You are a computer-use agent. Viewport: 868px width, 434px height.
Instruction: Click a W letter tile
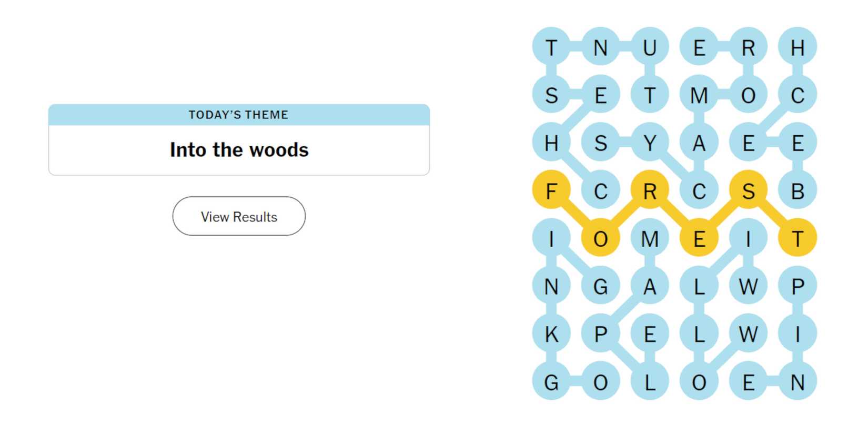[749, 287]
